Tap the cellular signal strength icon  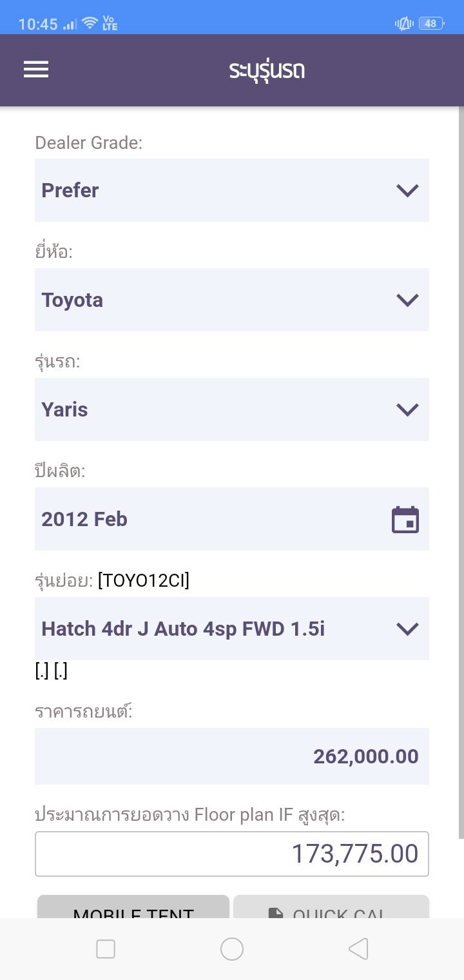(x=70, y=24)
